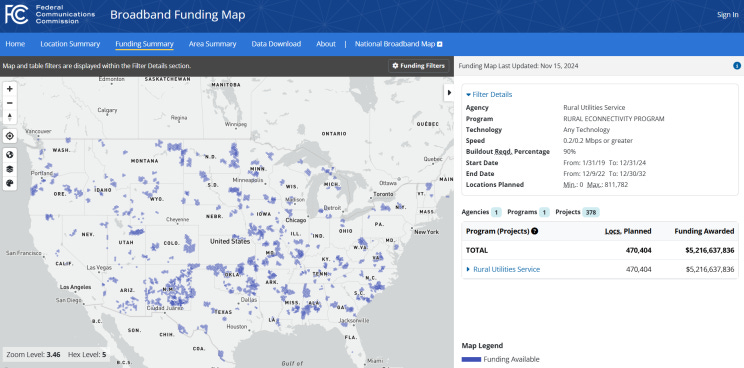This screenshot has height=368, width=744.
Task: Reset map compass orientation
Action: coord(9,117)
